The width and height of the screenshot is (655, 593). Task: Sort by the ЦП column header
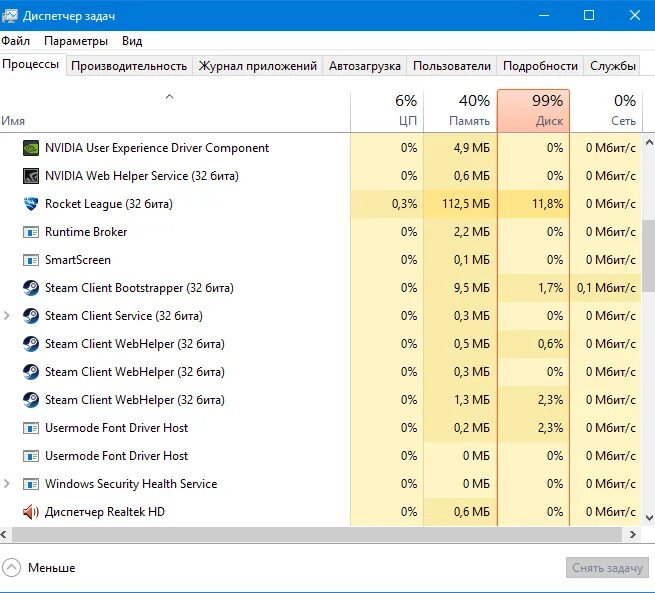point(387,111)
